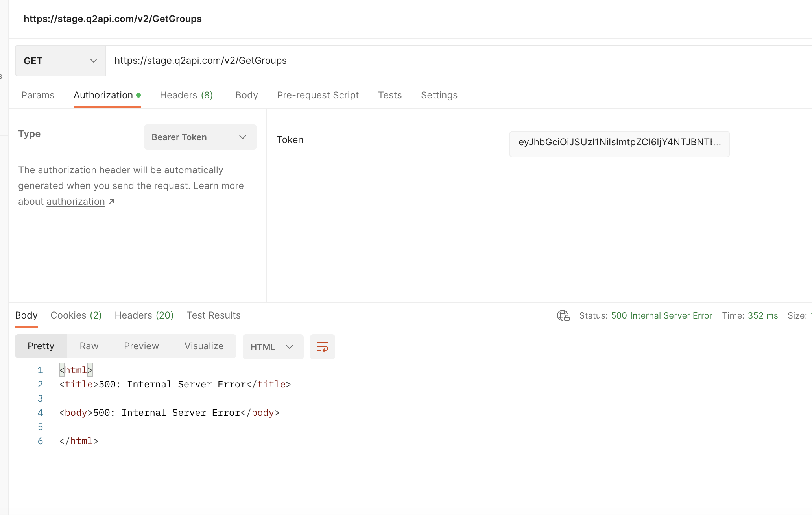Click the status 500 Internal Server Error text

pyautogui.click(x=662, y=316)
